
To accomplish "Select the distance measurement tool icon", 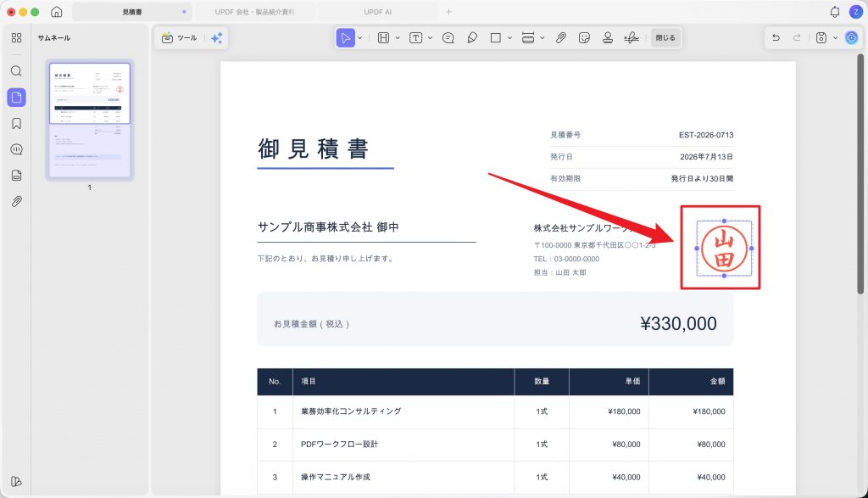I will coord(528,37).
